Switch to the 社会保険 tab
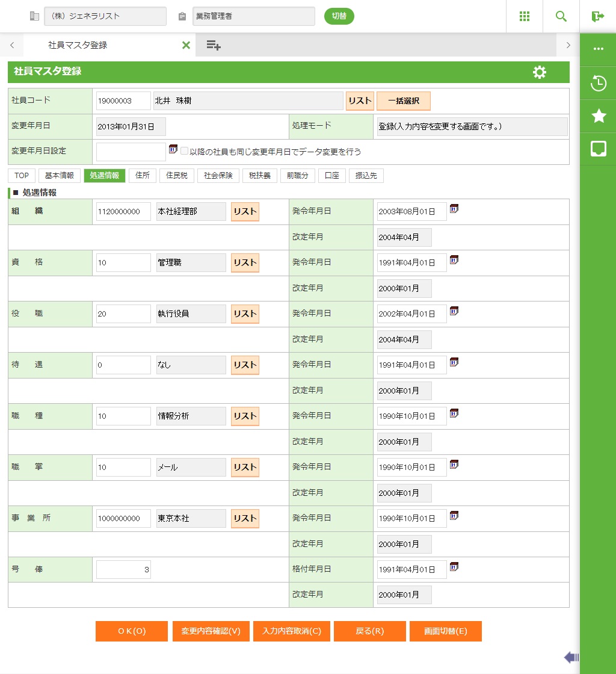The image size is (616, 674). click(218, 176)
